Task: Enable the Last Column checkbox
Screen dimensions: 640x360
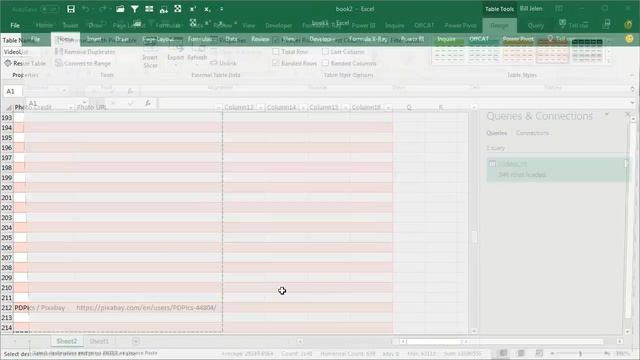Action: point(325,52)
